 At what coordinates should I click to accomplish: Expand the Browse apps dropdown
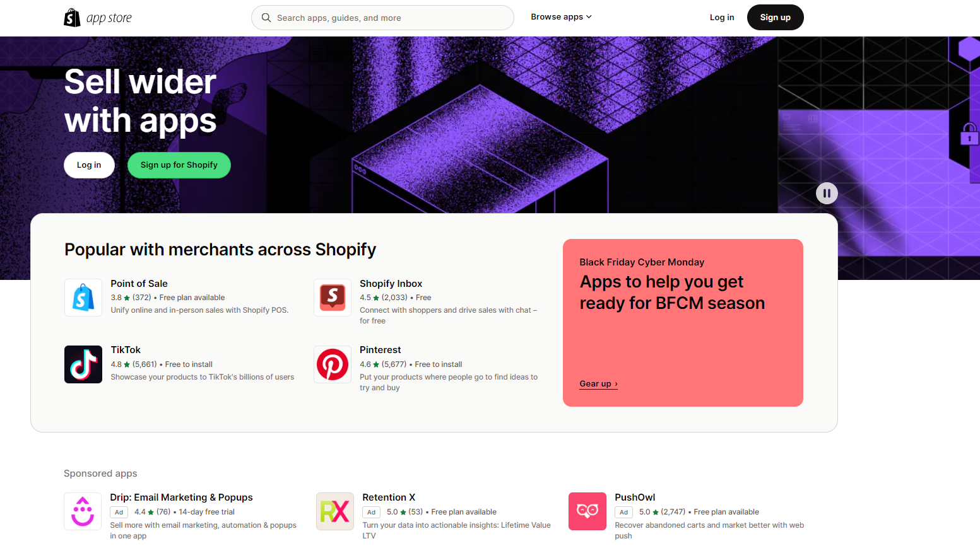click(561, 17)
